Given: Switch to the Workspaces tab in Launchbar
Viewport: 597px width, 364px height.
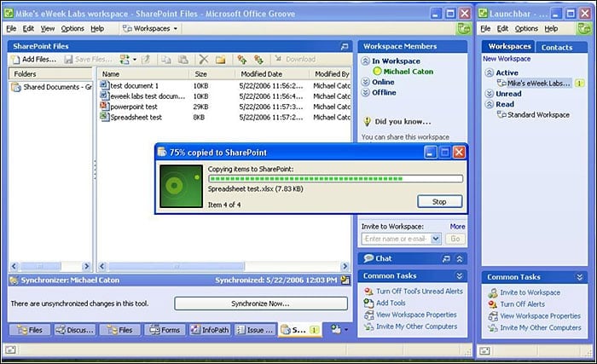Looking at the screenshot, I should (508, 46).
